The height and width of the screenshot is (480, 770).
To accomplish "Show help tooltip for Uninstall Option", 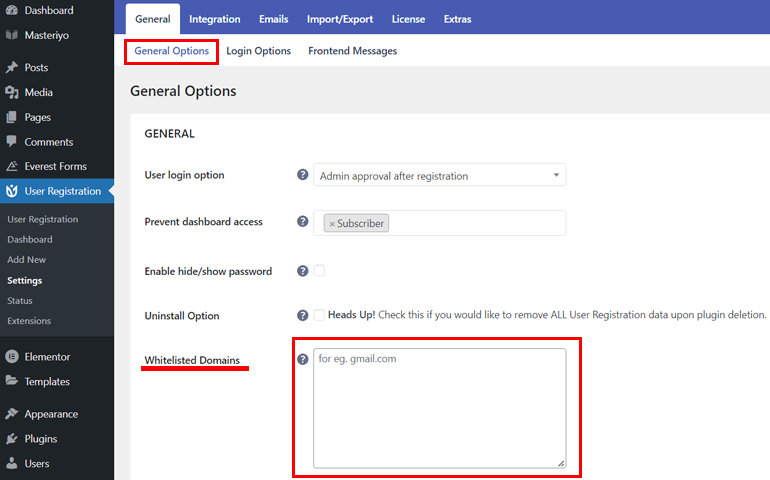I will coord(302,315).
